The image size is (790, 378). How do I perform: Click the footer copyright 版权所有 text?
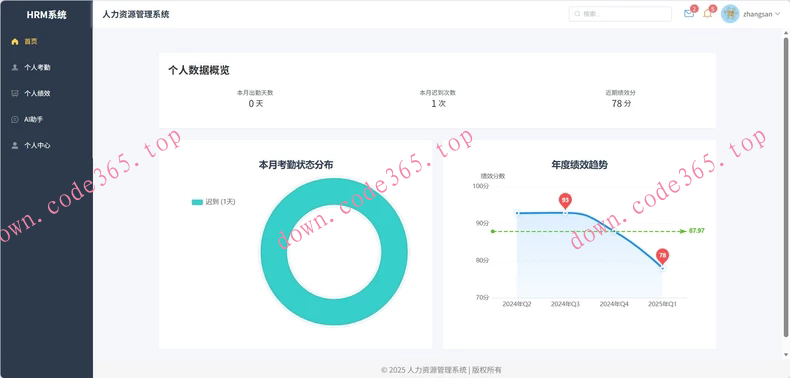click(x=487, y=370)
